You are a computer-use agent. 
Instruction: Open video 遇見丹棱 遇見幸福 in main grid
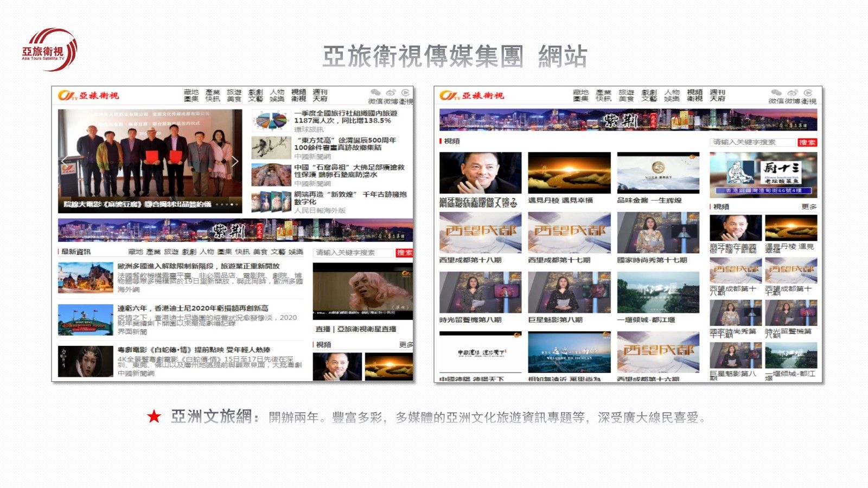[x=569, y=172]
